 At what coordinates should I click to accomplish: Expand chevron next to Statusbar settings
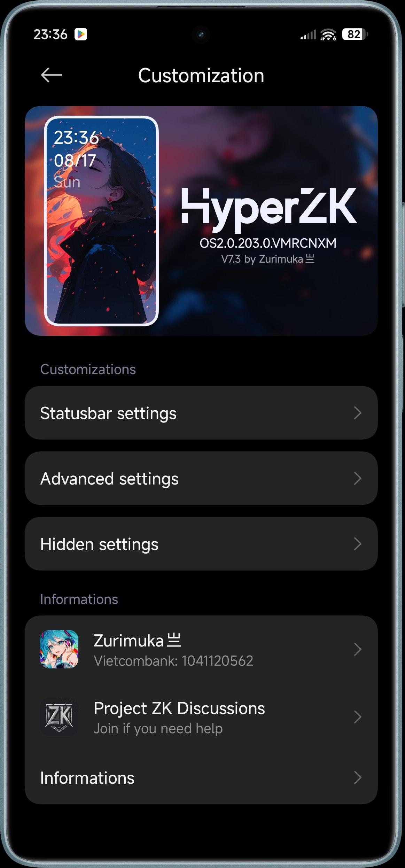(358, 413)
